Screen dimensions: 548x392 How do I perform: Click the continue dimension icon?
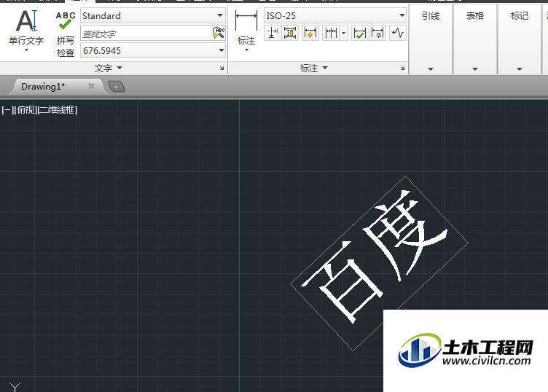331,34
